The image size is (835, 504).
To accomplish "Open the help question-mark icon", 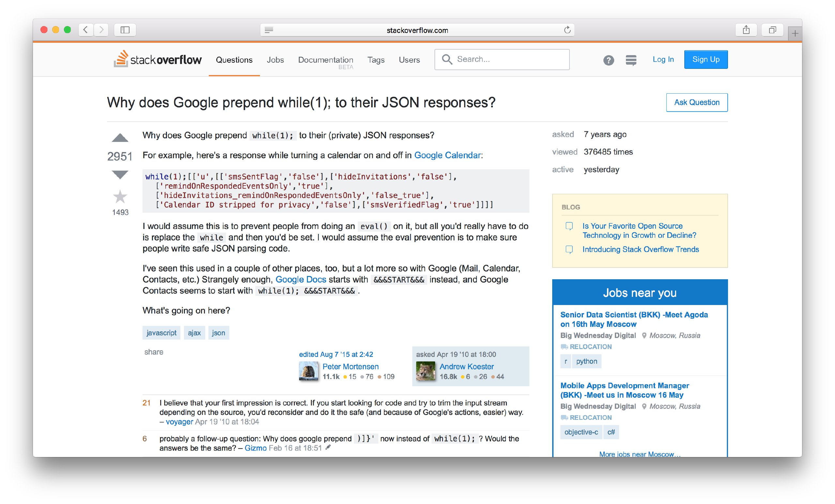I will 608,60.
